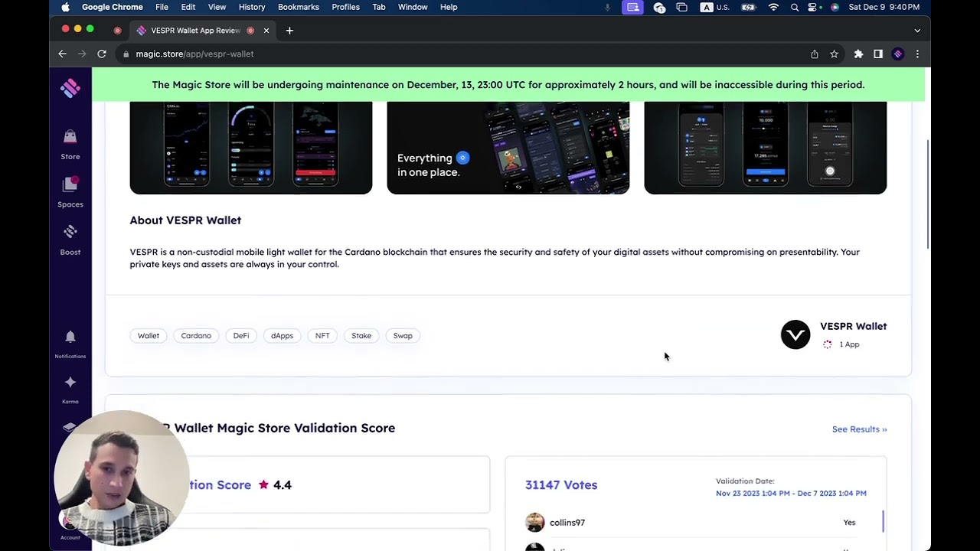Open Karma star in sidebar

pos(70,389)
